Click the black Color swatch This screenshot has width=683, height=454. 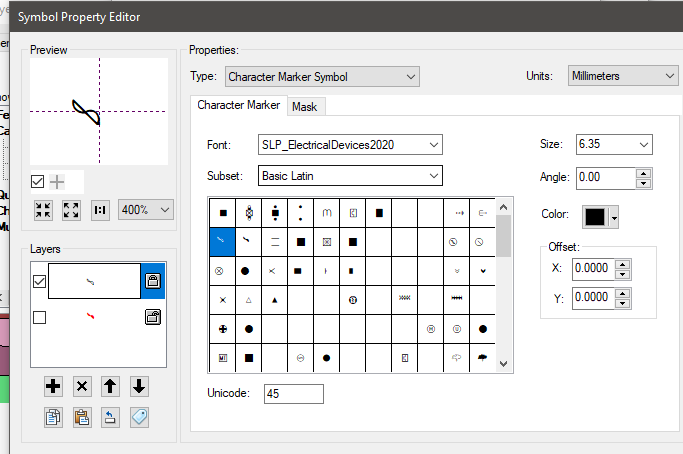coord(595,217)
